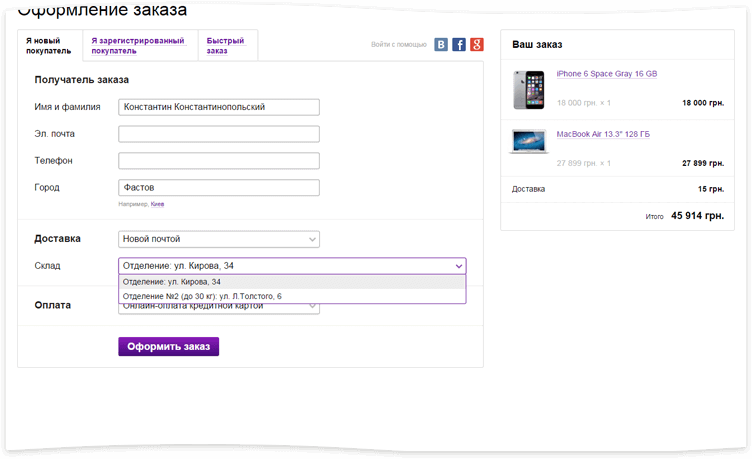Open the MacBook Air 13.3" 128 ГБ link
This screenshot has width=752, height=459.
603,134
